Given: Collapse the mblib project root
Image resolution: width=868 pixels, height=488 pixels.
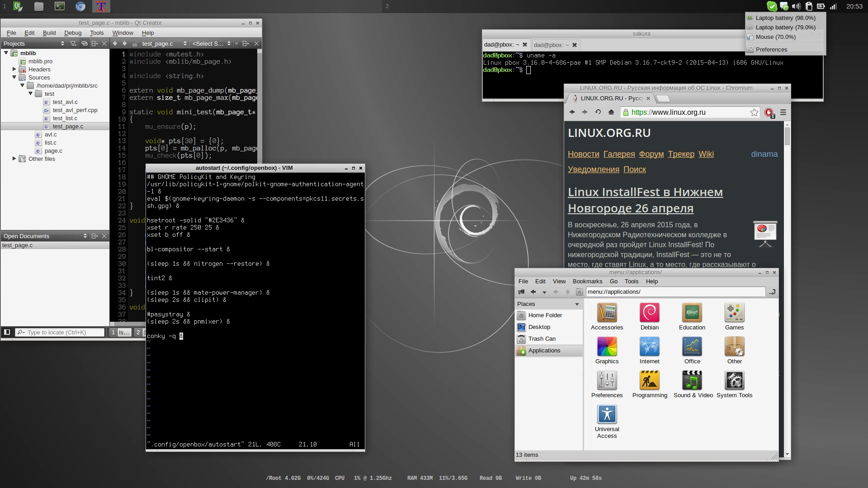Looking at the screenshot, I should click(x=6, y=53).
